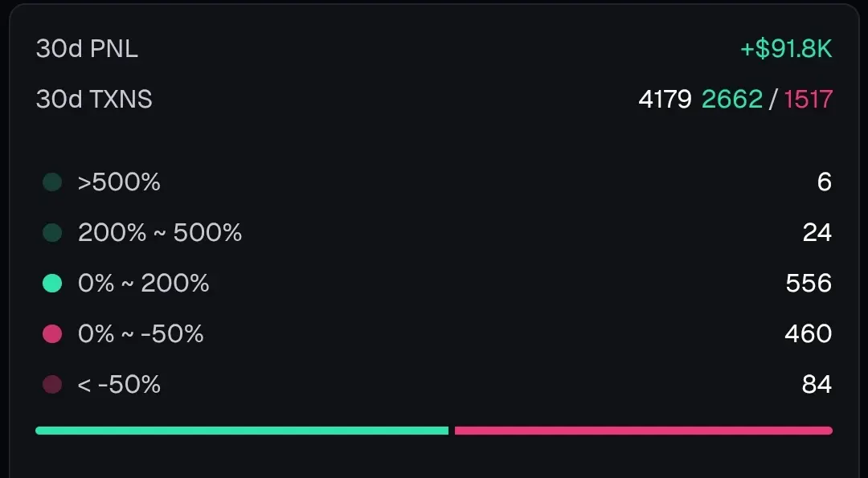This screenshot has height=478, width=868.
Task: Click the count 556 in the distribution
Action: [809, 284]
